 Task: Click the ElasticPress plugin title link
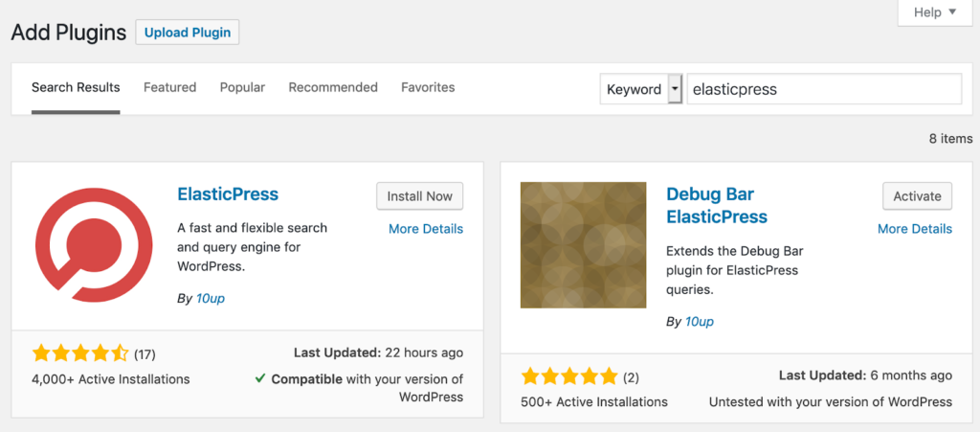pos(228,193)
